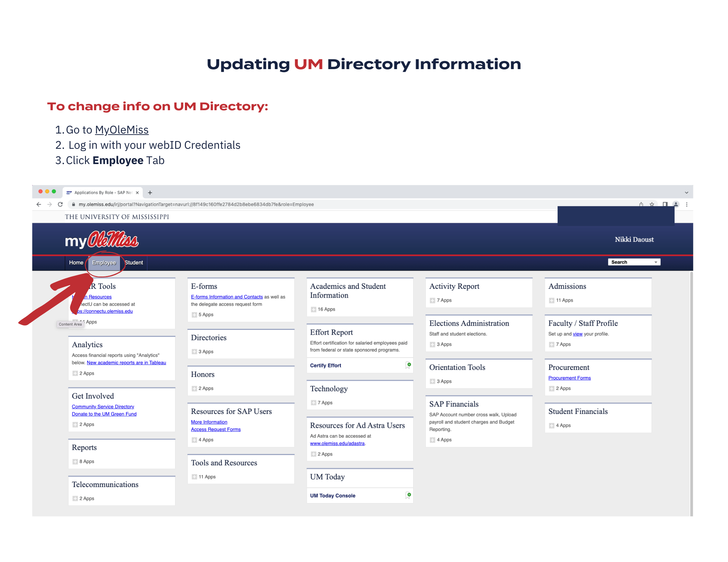The image size is (728, 562).
Task: Click the back navigation arrow
Action: pos(39,204)
